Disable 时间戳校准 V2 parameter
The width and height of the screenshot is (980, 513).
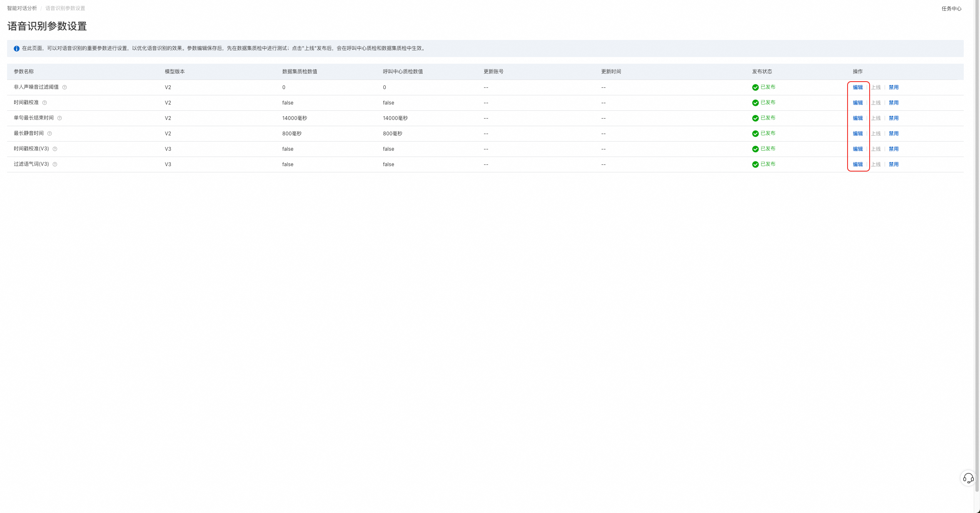click(x=893, y=103)
